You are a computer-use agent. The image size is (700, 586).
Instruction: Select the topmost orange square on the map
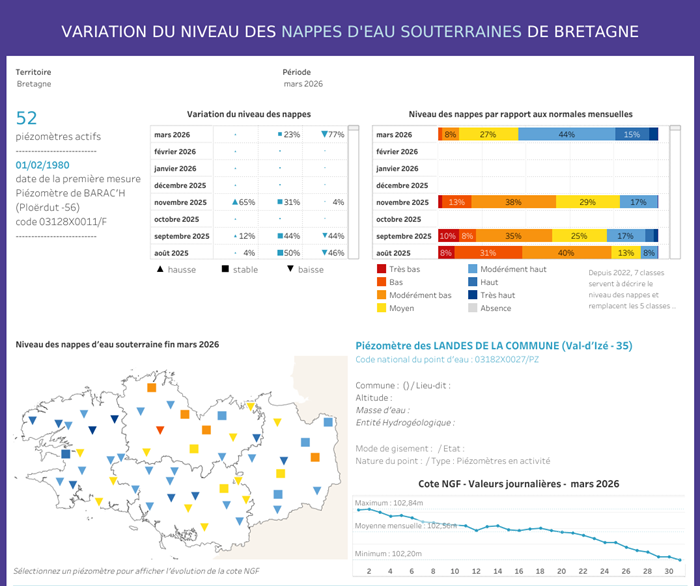pos(150,387)
